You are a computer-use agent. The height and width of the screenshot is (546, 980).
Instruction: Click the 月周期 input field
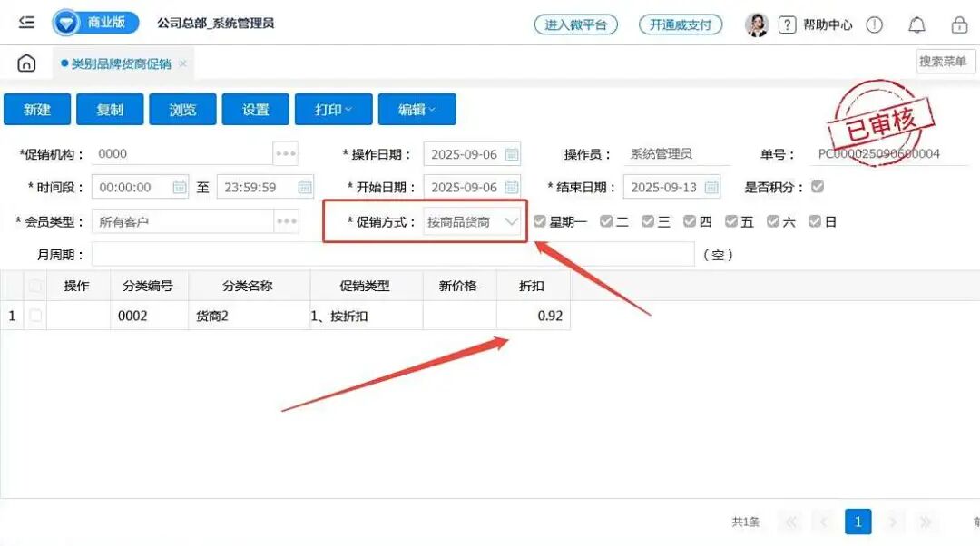(x=392, y=255)
